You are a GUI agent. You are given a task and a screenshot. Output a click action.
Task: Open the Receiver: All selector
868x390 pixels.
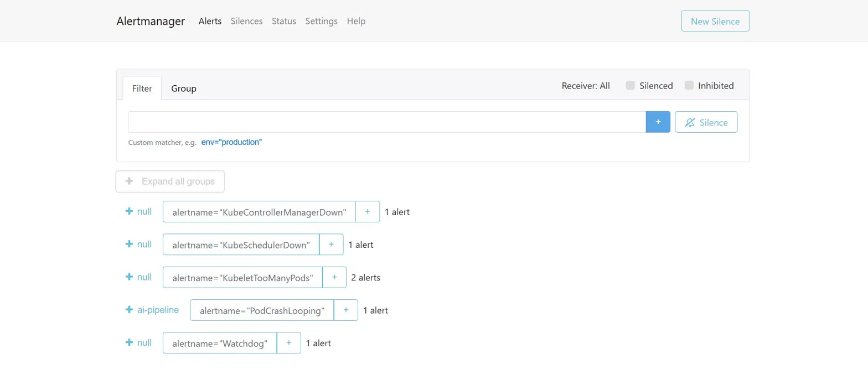coord(586,86)
